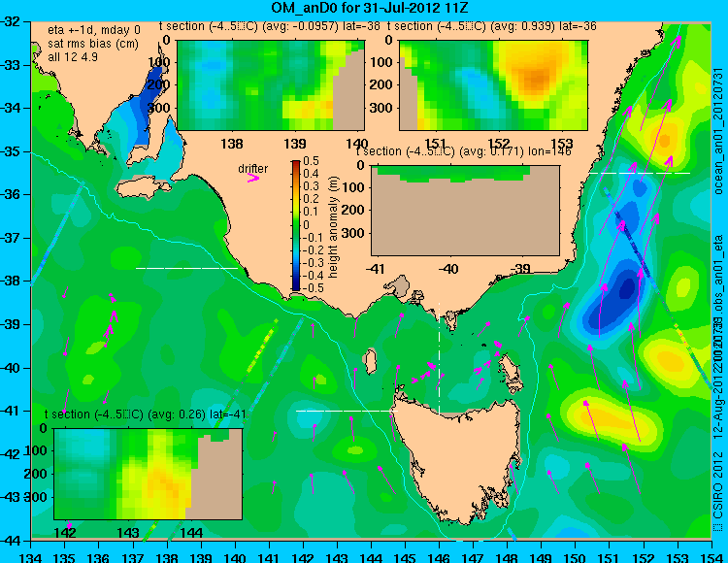The image size is (728, 563).
Task: Click the -44 latitude axis label
Action: click(12, 541)
